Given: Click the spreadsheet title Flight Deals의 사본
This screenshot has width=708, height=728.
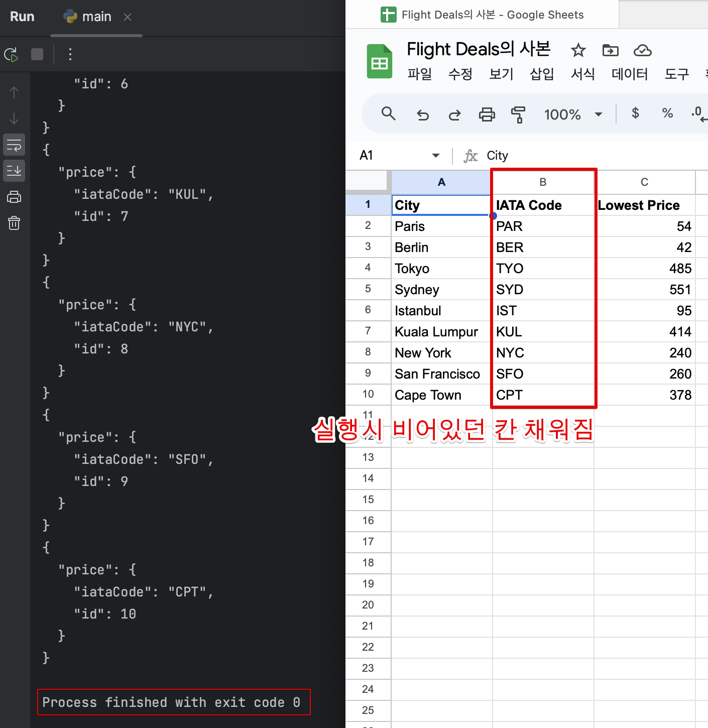Looking at the screenshot, I should pos(479,49).
